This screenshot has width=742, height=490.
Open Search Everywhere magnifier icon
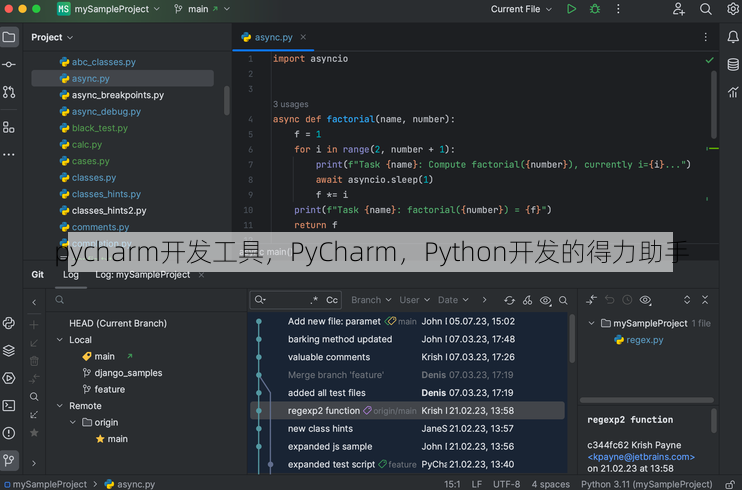706,9
